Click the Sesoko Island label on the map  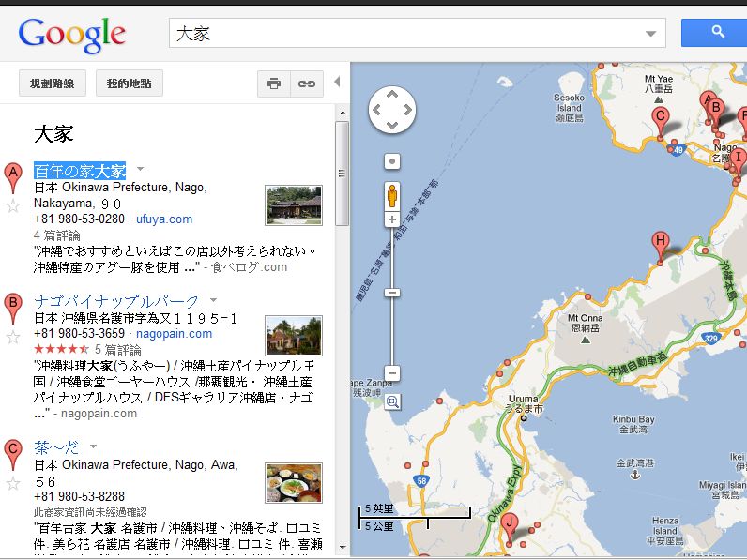569,108
